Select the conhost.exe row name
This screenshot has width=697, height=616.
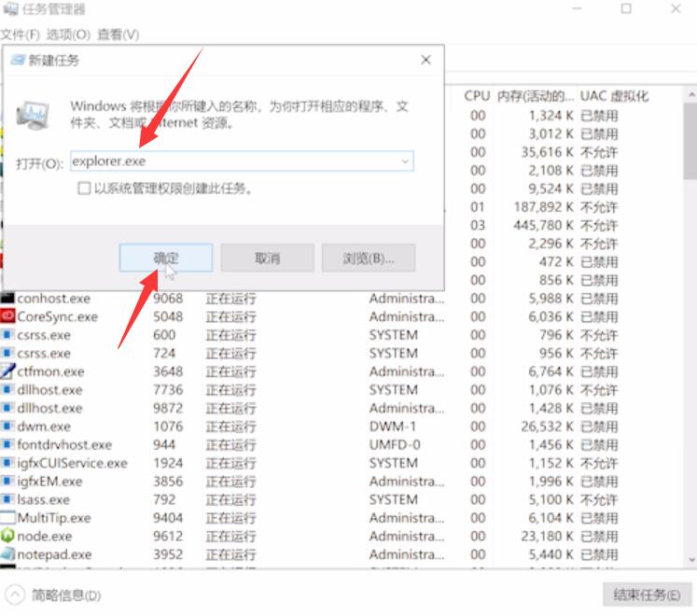[x=54, y=298]
